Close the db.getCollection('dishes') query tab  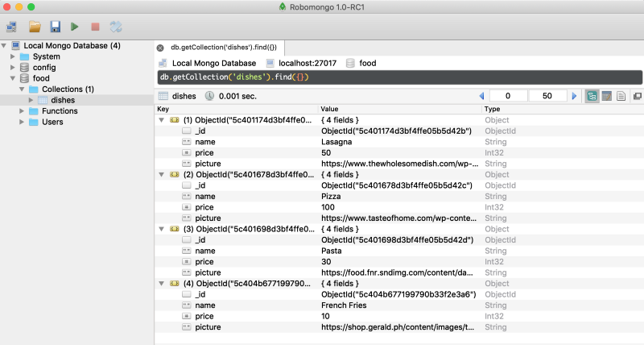pyautogui.click(x=160, y=48)
